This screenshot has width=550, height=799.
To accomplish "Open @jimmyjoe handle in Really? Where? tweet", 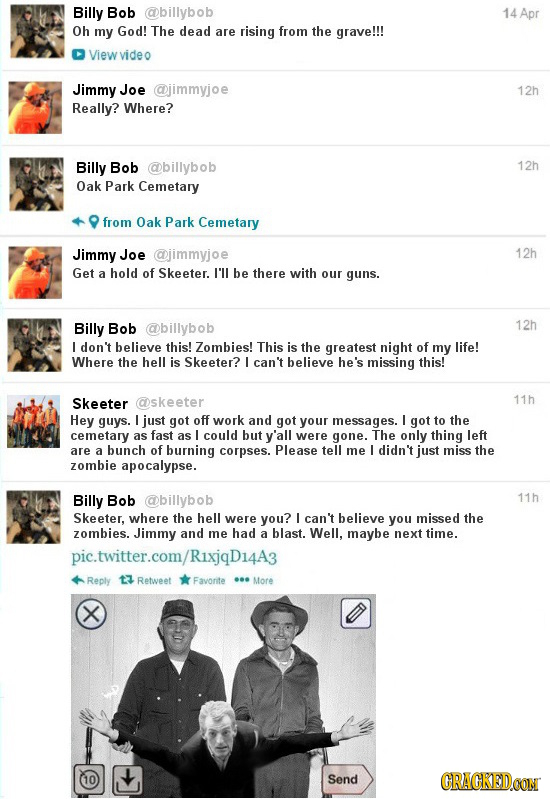I will coord(191,90).
